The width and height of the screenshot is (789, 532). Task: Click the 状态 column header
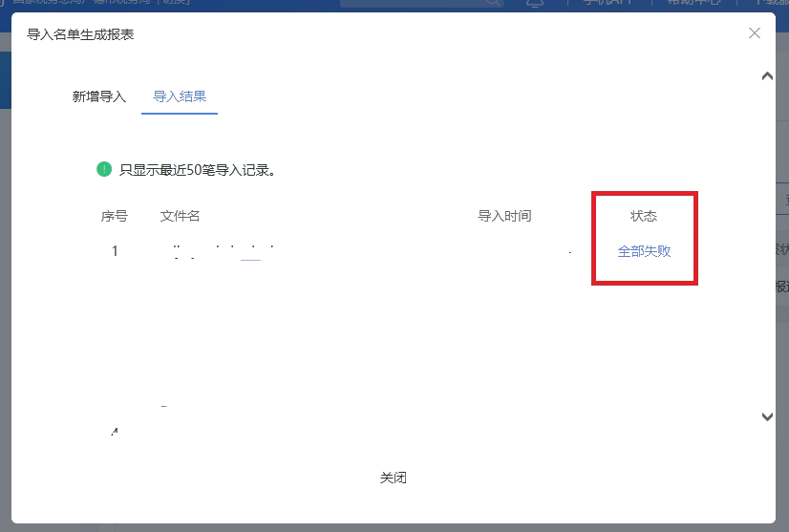(x=644, y=216)
